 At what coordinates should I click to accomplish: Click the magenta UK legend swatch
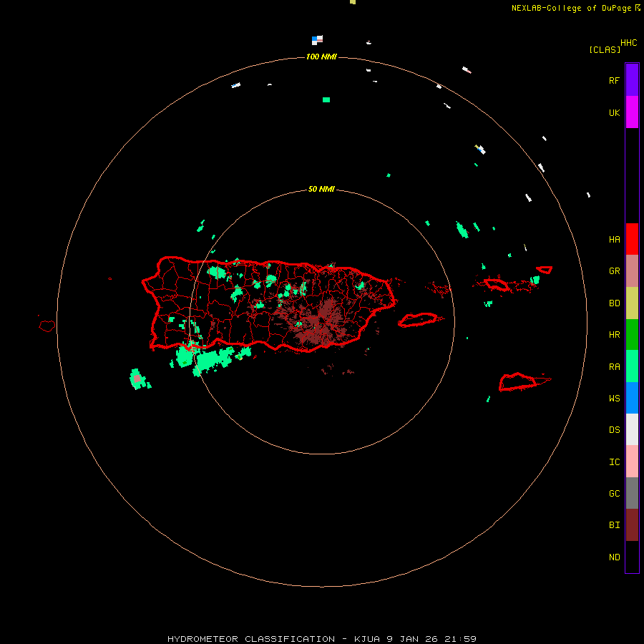point(632,112)
